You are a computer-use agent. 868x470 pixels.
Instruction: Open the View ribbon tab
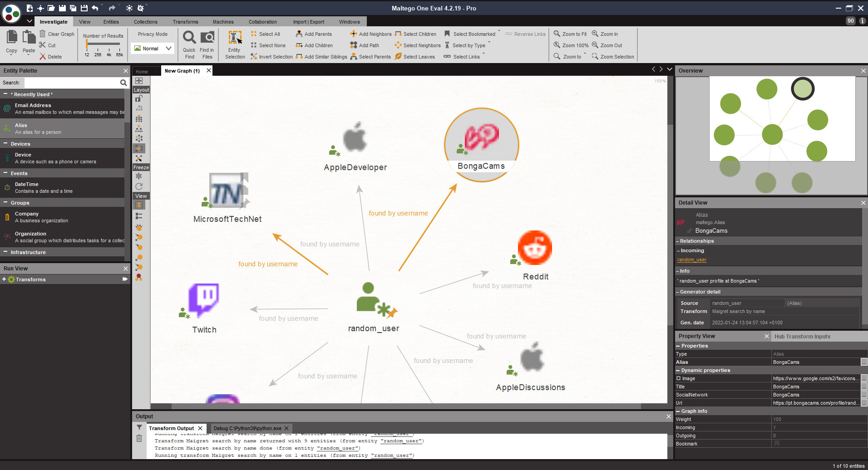click(84, 22)
